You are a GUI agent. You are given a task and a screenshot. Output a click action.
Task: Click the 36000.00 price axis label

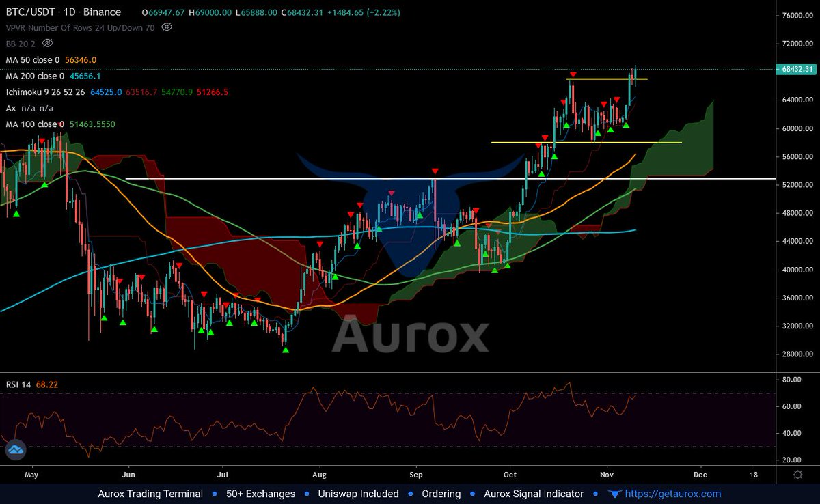pos(799,298)
